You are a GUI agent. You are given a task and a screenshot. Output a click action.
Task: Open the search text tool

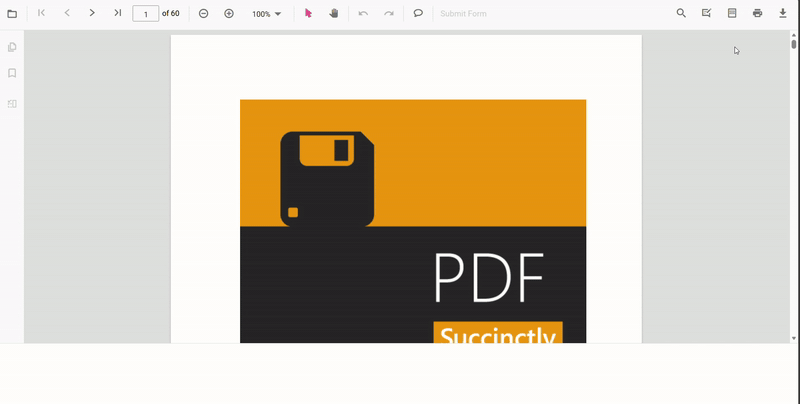[681, 14]
